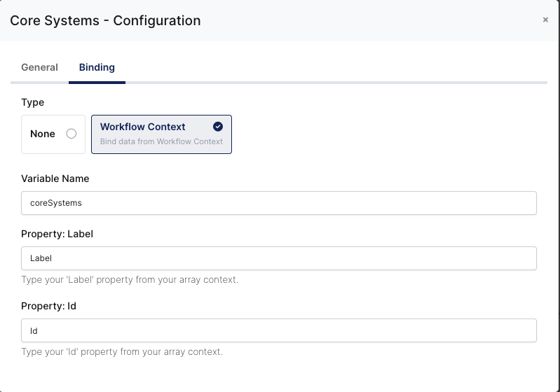This screenshot has height=392, width=560.
Task: Click the 'Property: Id' field label
Action: (48, 306)
